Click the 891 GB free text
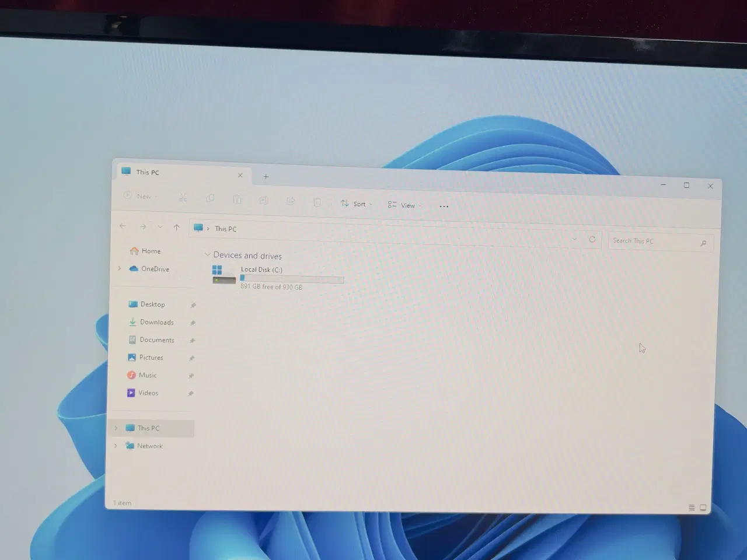 tap(271, 286)
